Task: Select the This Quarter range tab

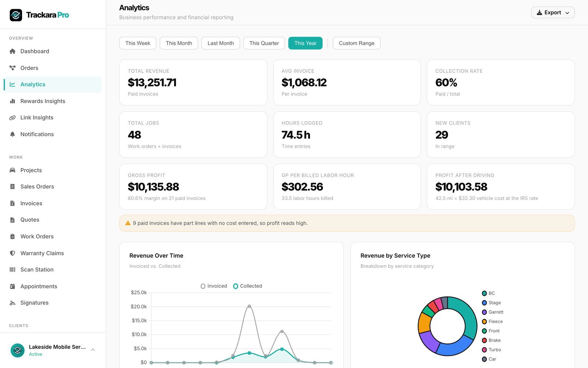Action: 264,43
